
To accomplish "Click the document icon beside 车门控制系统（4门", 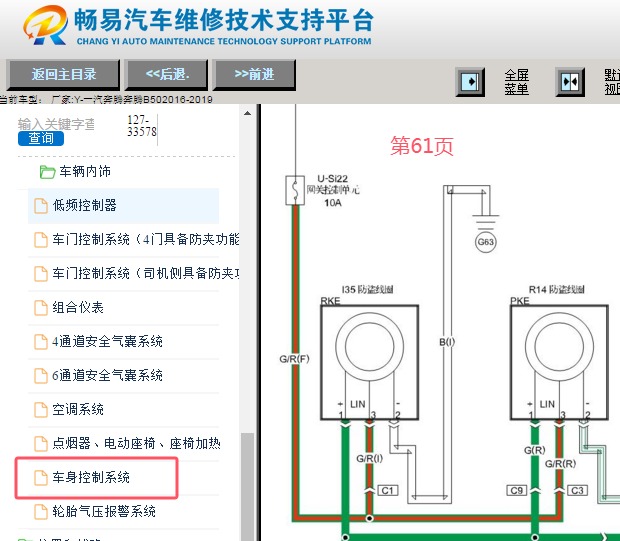I will pos(41,240).
